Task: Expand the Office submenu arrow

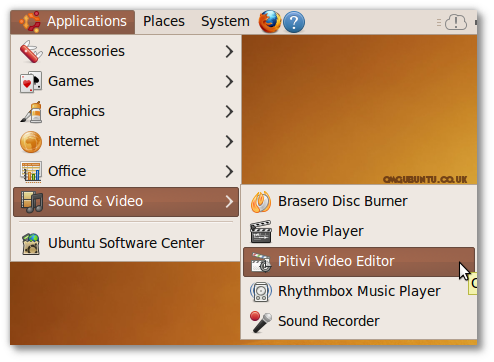Action: click(x=229, y=171)
